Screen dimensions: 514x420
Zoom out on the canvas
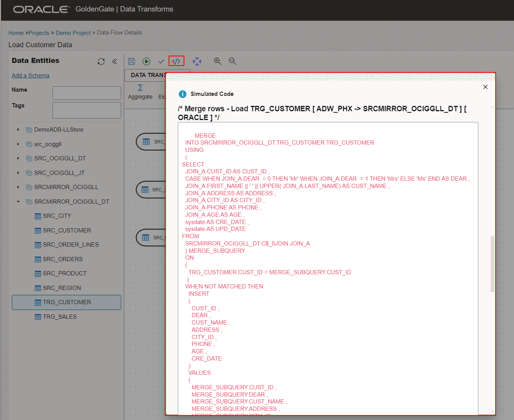(x=232, y=61)
